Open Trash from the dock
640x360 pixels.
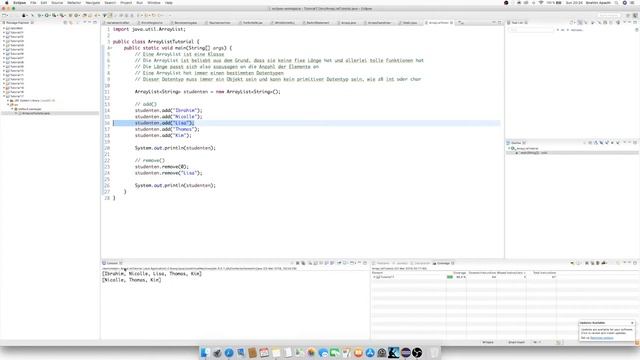point(434,352)
